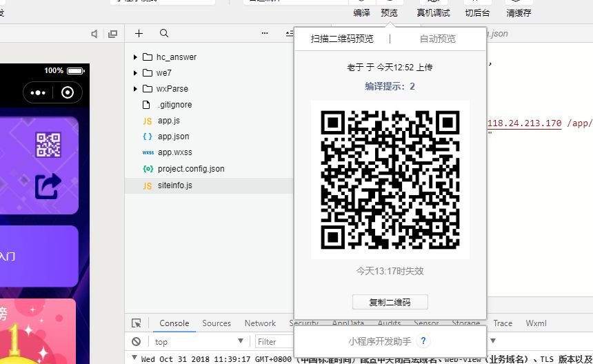This screenshot has height=364, width=593.
Task: Tap the mini program three-dot menu capsule
Action: [38, 92]
